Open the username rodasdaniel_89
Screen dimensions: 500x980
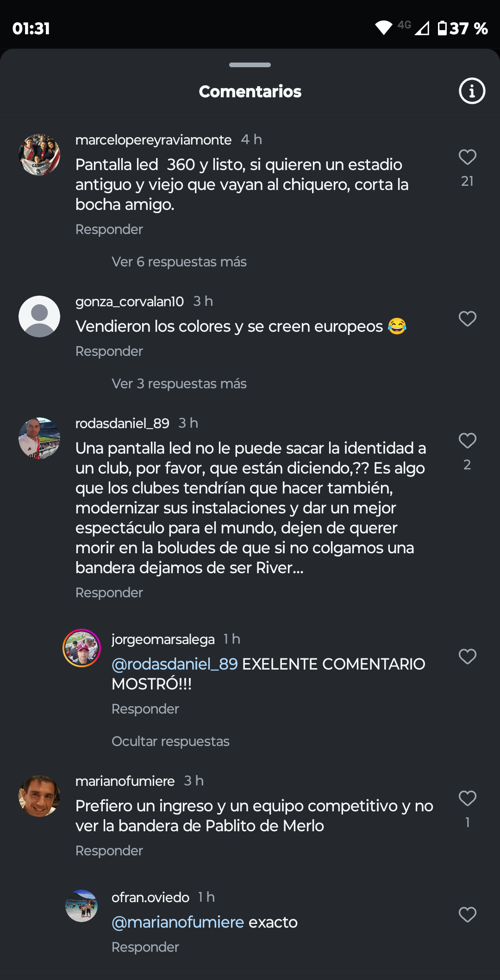coord(122,423)
